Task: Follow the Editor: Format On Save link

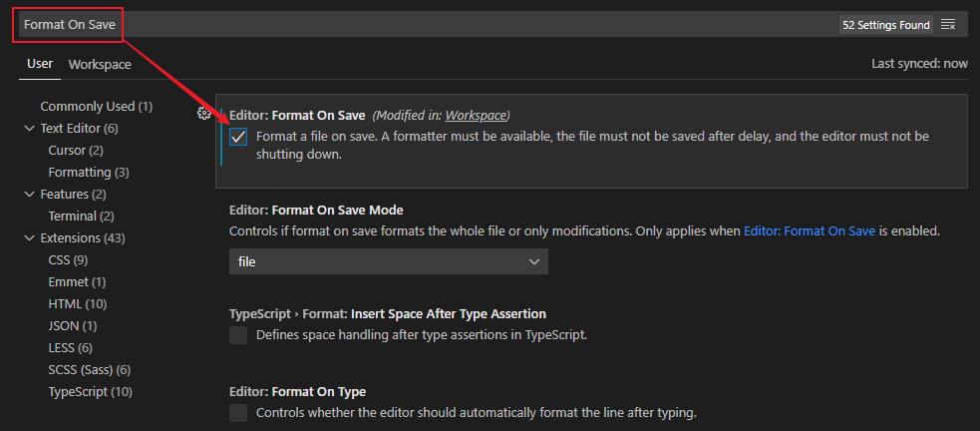Action: pos(810,230)
